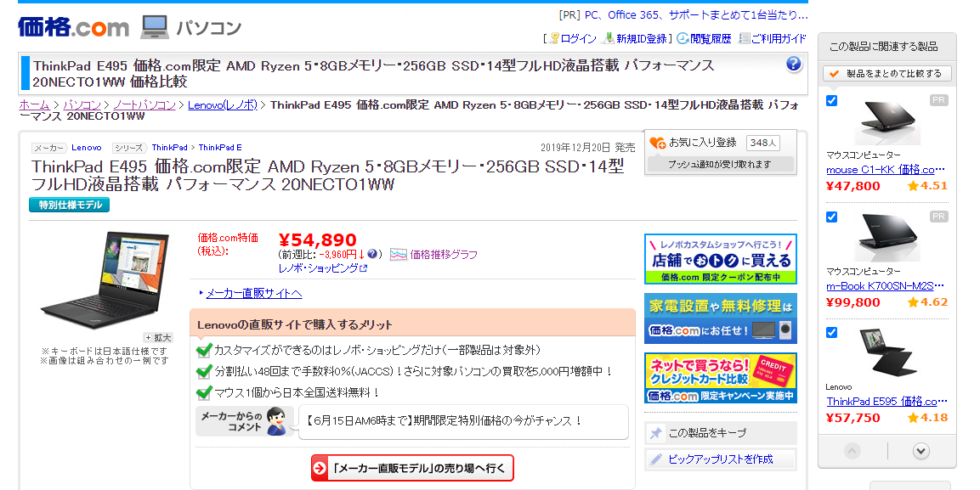Click the 価格.com logo

coord(74,27)
